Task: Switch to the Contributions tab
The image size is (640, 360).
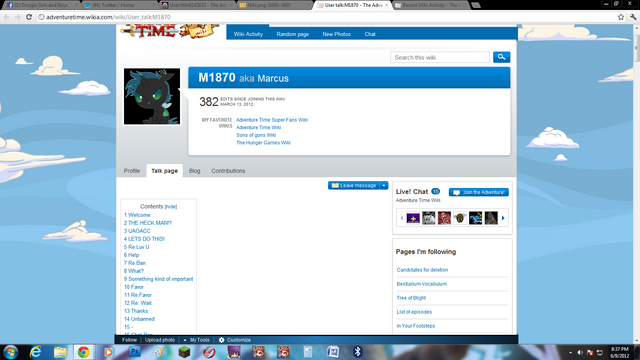Action: point(228,171)
